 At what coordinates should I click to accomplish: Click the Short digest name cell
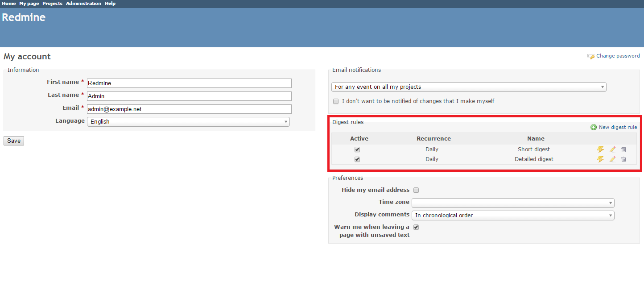click(x=534, y=149)
